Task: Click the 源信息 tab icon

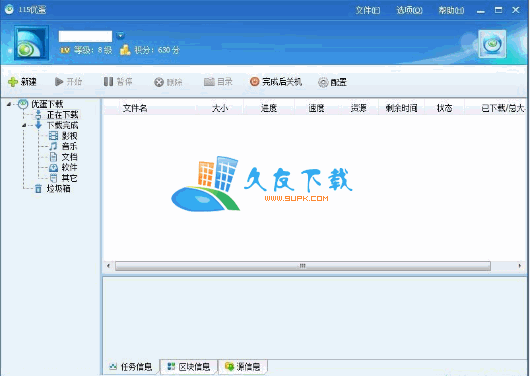Action: pyautogui.click(x=230, y=367)
